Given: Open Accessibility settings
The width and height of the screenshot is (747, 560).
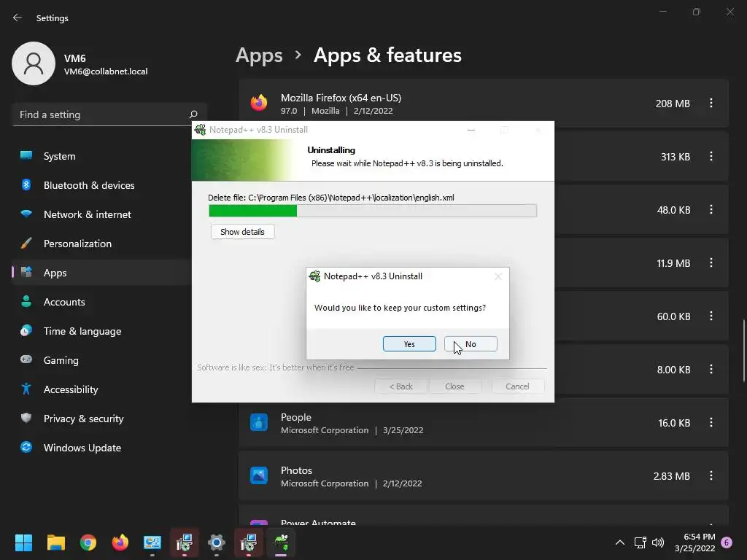Looking at the screenshot, I should click(x=102, y=389).
